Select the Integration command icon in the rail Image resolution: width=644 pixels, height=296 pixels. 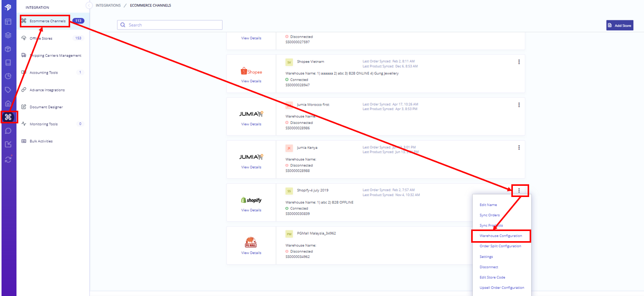(8, 117)
